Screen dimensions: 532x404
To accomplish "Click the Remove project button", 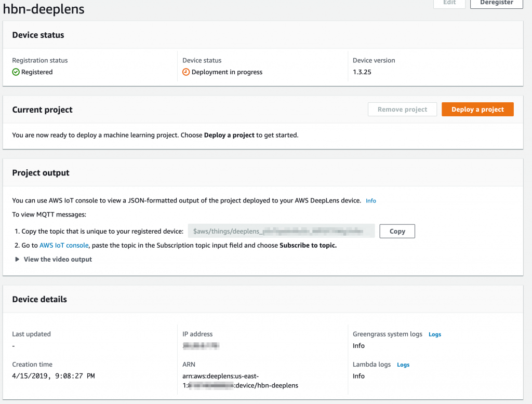I will 403,109.
